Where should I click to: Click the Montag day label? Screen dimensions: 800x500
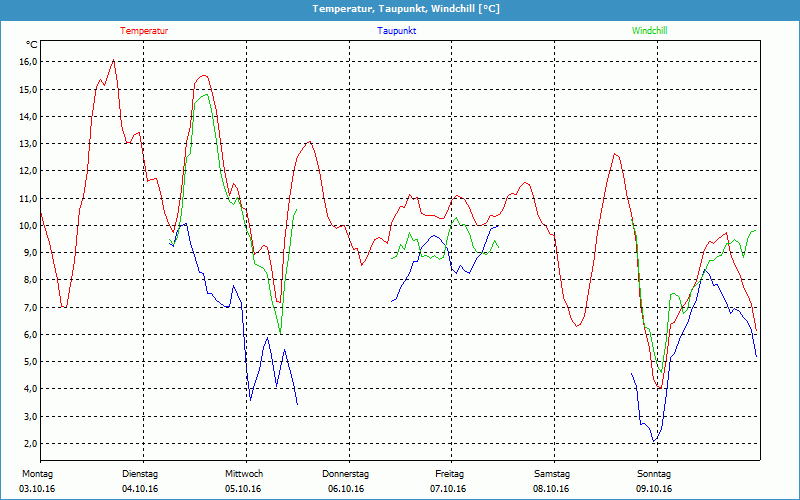point(37,474)
